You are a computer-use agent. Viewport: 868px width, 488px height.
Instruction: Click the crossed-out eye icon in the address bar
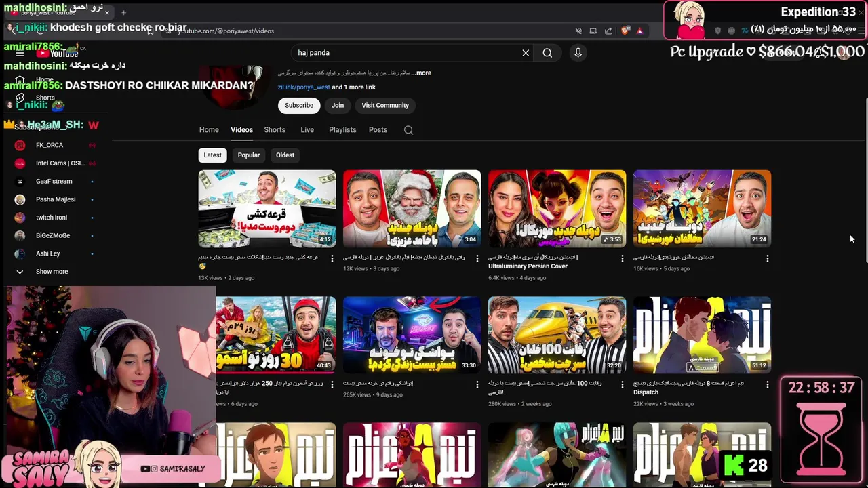578,30
